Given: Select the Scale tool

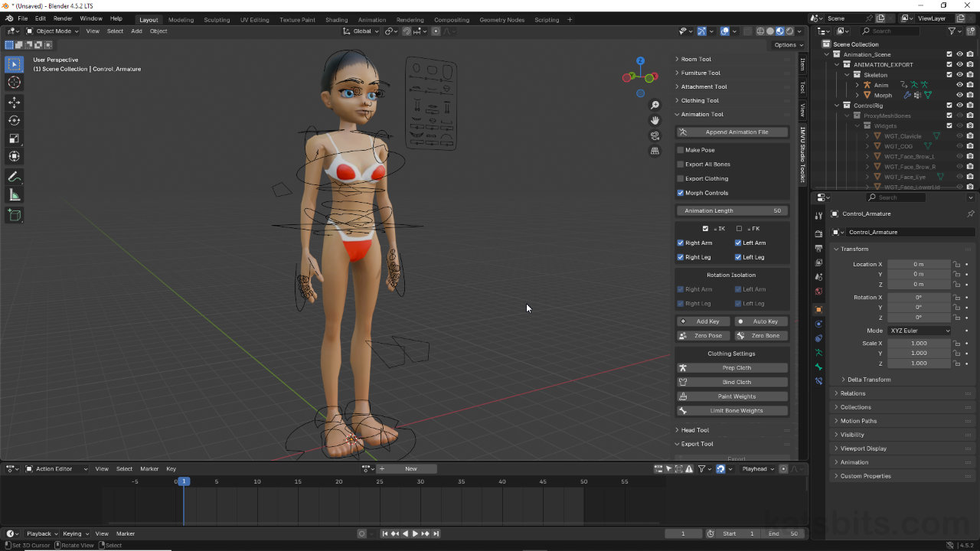Looking at the screenshot, I should [x=14, y=139].
